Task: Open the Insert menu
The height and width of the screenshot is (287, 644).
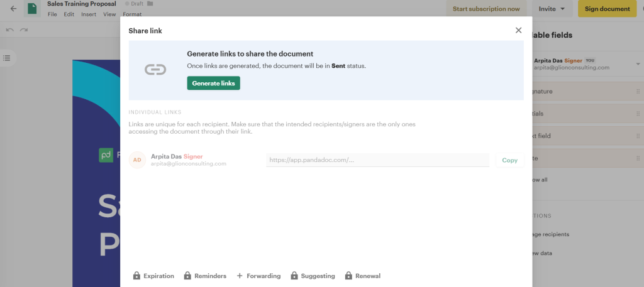Action: tap(89, 14)
